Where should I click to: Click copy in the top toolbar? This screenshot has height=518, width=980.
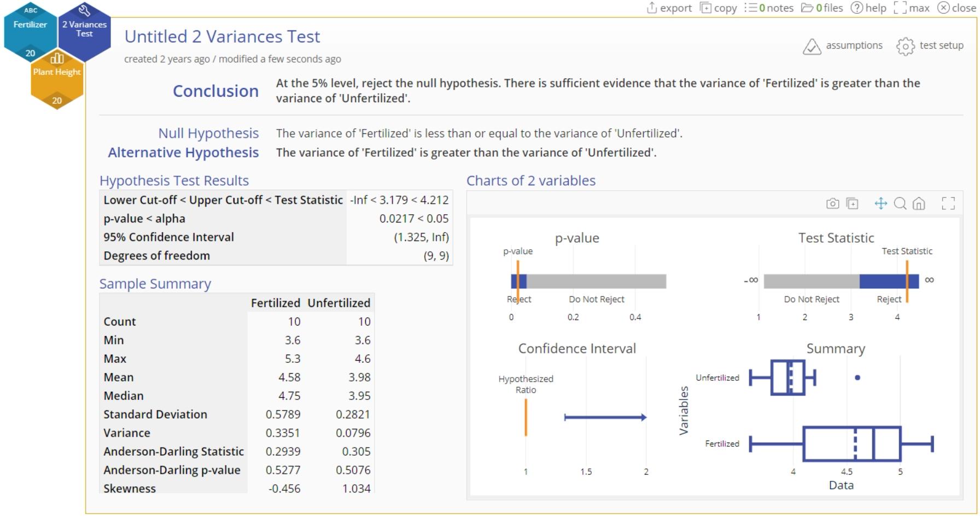tap(719, 8)
